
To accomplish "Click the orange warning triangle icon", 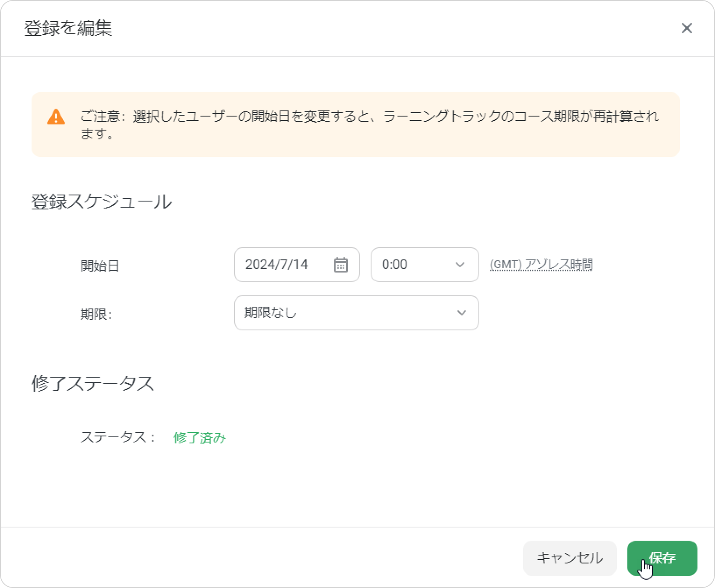I will (56, 117).
